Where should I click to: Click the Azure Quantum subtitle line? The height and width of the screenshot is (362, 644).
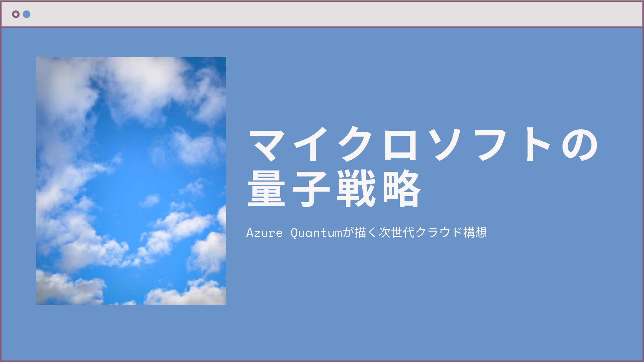click(367, 233)
